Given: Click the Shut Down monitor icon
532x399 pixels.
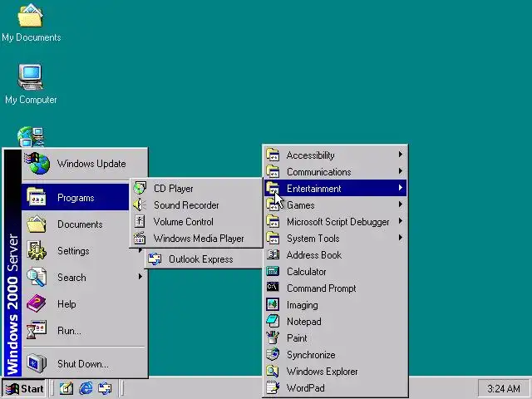Looking at the screenshot, I should click(x=37, y=363).
